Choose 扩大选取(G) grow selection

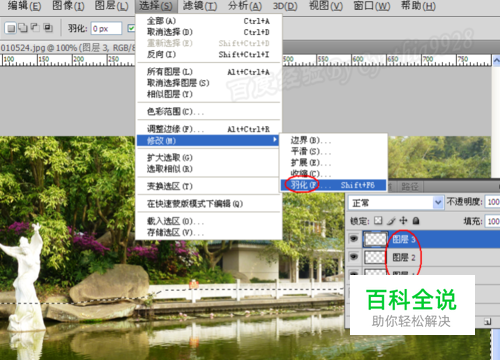209,157
